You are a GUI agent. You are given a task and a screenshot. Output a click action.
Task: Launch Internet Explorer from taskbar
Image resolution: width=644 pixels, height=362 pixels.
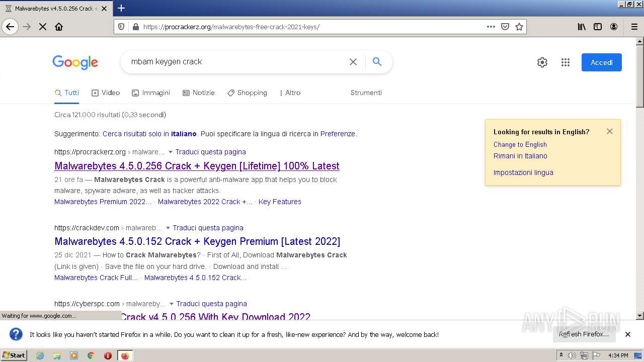[x=40, y=355]
